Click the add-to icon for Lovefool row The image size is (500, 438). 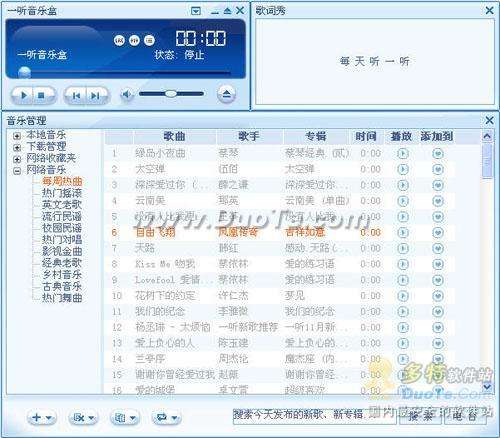[438, 280]
